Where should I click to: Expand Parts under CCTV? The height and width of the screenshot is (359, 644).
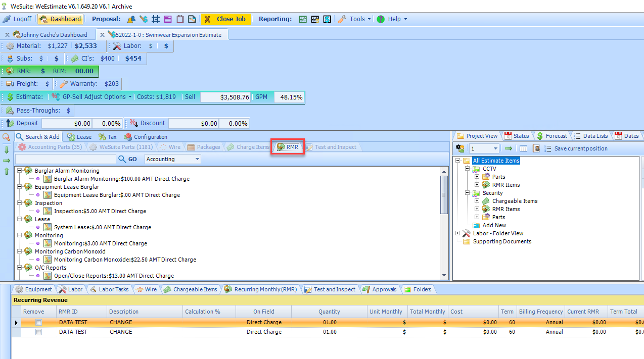tap(477, 177)
